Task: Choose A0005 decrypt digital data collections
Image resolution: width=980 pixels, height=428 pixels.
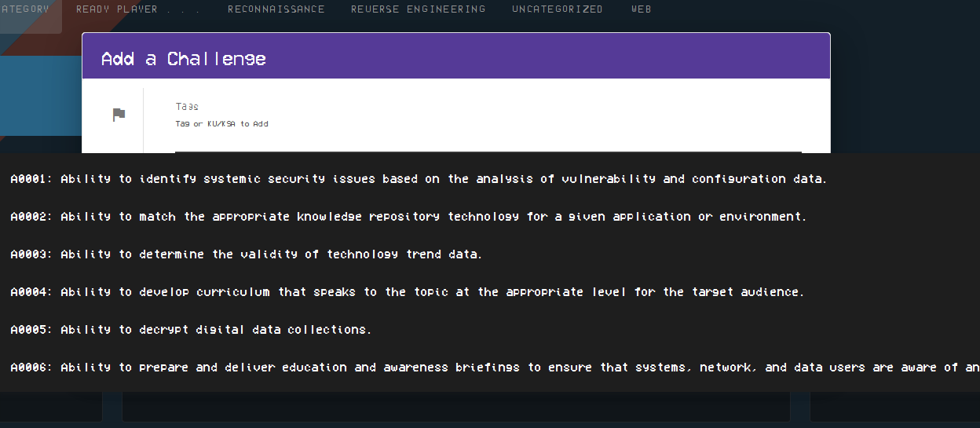Action: click(191, 330)
